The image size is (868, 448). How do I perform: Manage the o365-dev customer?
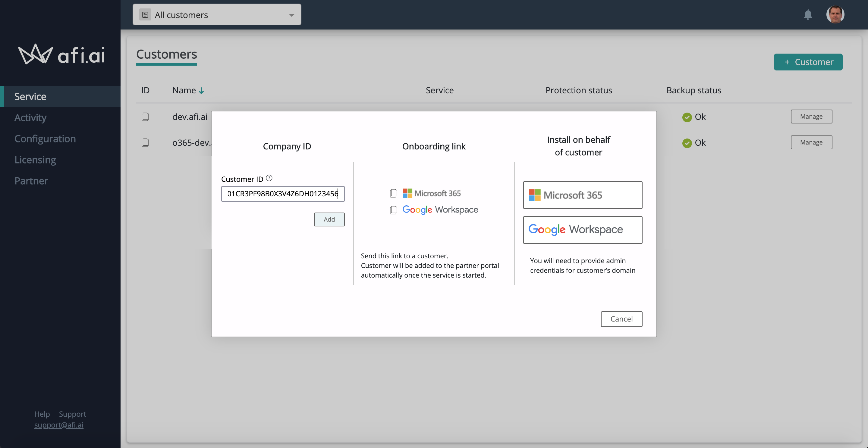click(811, 142)
